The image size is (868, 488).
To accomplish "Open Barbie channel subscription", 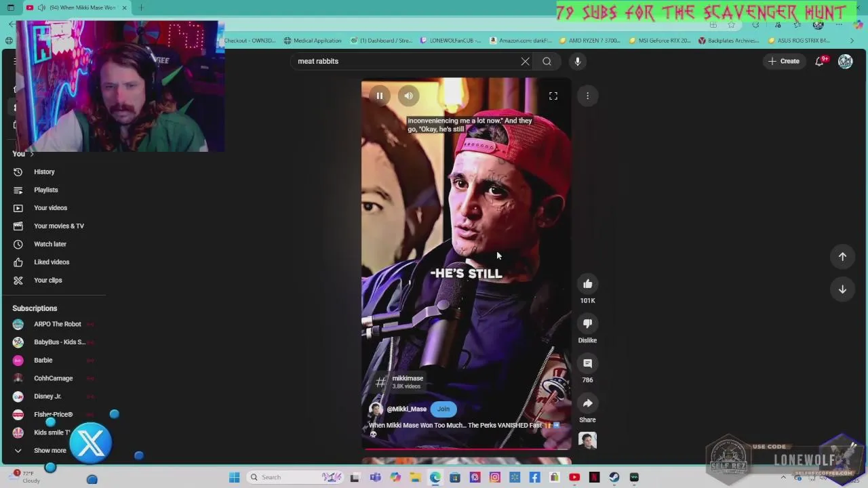I will point(43,360).
